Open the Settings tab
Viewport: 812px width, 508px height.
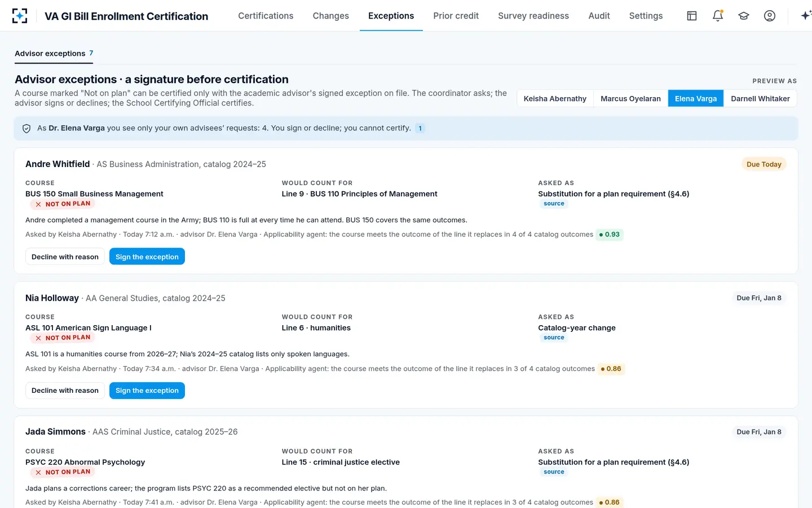point(646,16)
